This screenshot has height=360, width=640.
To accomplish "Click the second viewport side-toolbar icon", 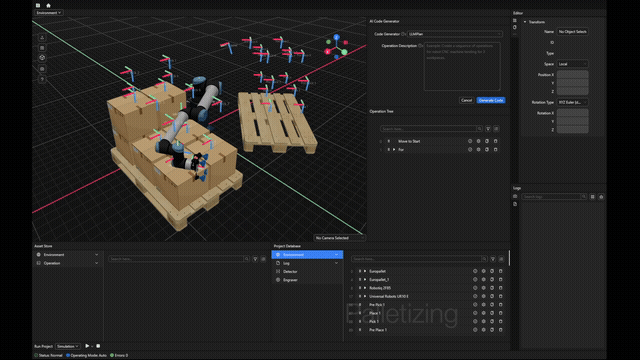I will tap(42, 48).
